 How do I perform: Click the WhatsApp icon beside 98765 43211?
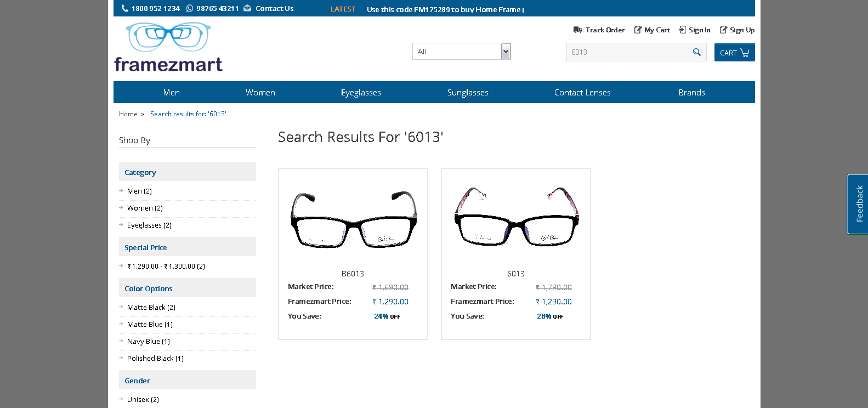pos(190,8)
